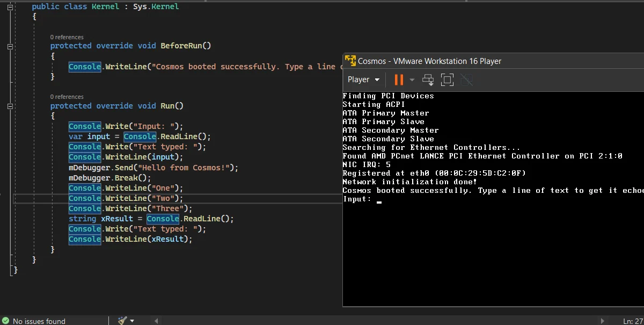The width and height of the screenshot is (644, 325).
Task: Click 'Starting ACPI' line in VM console
Action: [x=374, y=104]
